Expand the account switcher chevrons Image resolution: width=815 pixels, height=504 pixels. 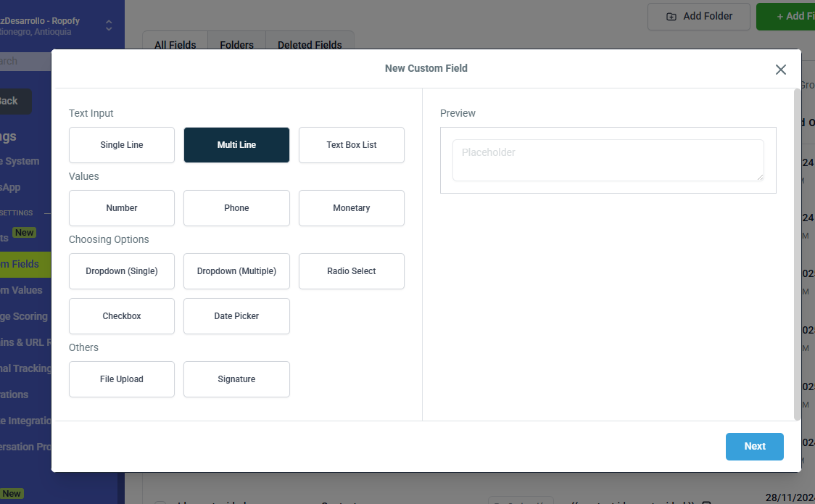(x=109, y=26)
